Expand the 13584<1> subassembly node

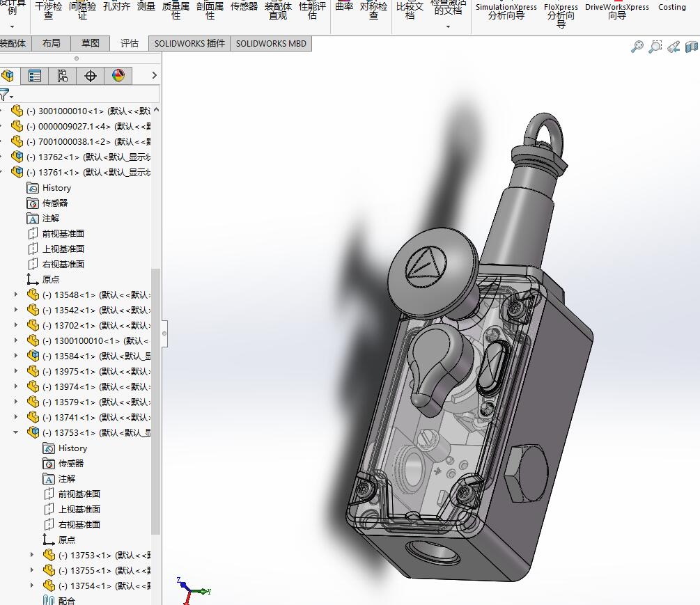point(16,356)
